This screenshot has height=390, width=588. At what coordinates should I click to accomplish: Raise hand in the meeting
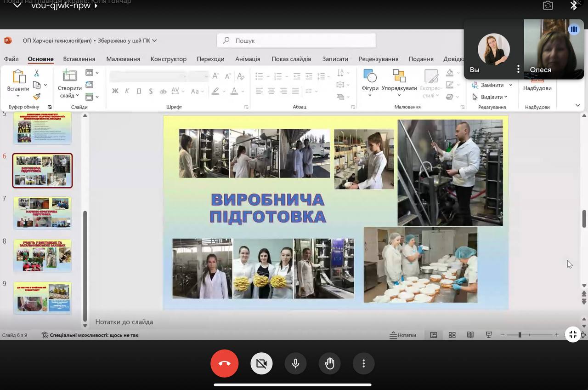tap(329, 364)
